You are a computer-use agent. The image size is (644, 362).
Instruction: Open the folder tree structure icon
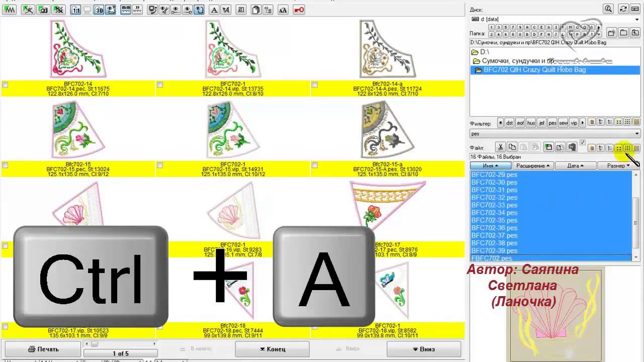[x=268, y=10]
